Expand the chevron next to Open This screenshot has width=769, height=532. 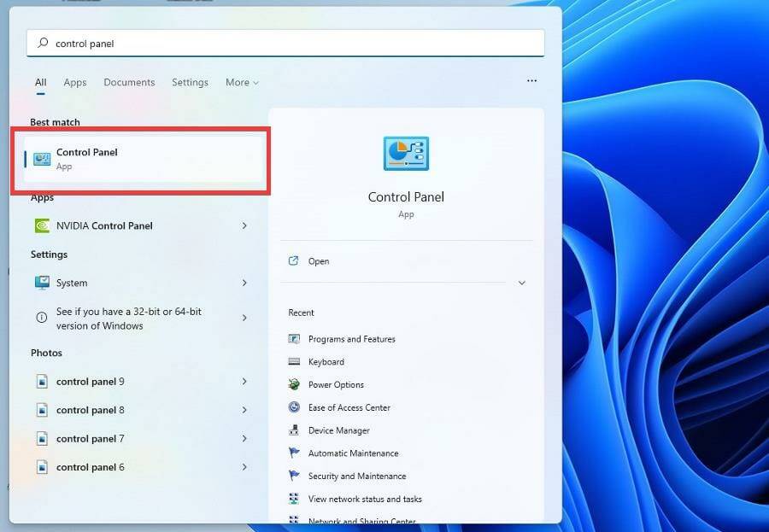(521, 282)
